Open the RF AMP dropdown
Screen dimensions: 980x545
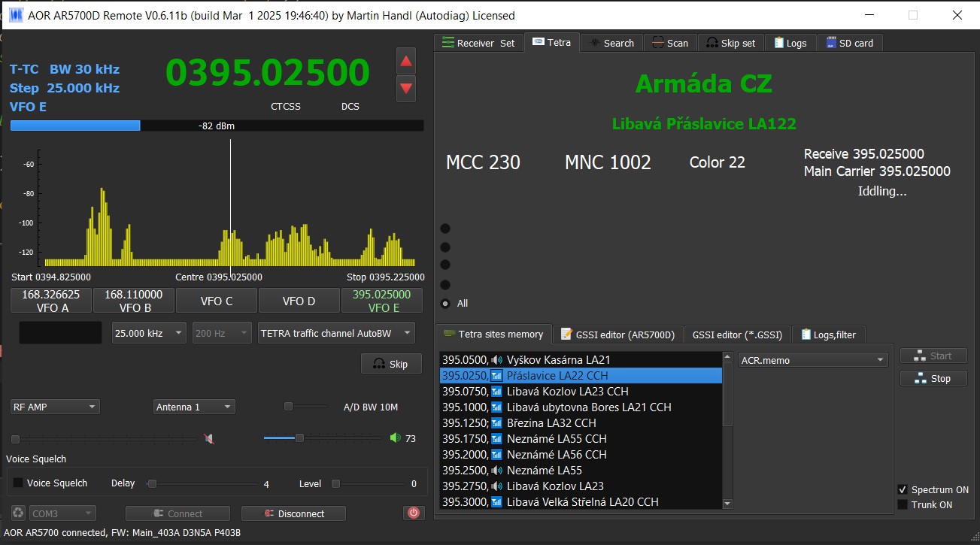[55, 407]
